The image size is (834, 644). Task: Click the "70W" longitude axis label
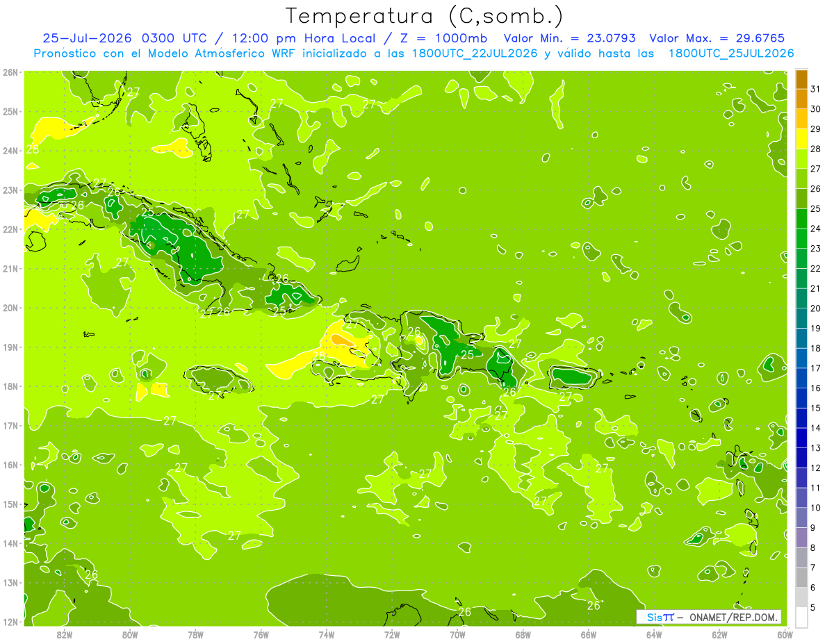[457, 634]
